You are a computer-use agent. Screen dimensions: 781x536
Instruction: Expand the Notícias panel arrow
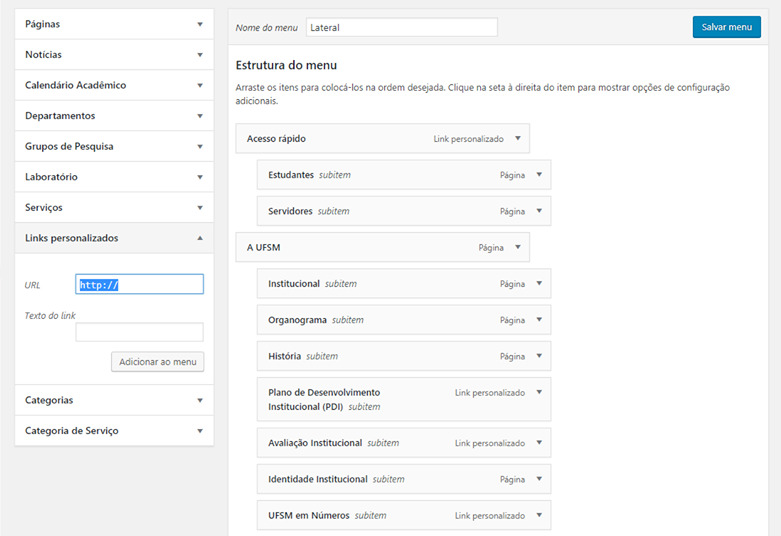200,55
